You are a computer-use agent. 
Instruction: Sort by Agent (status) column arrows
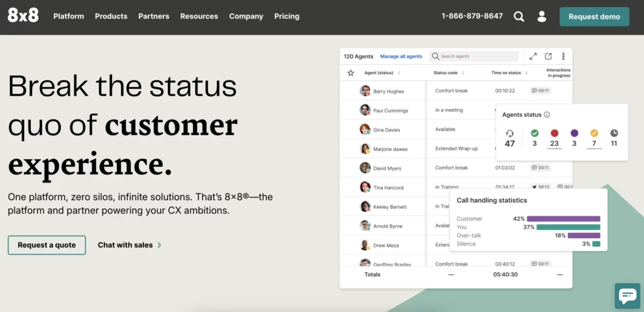398,73
